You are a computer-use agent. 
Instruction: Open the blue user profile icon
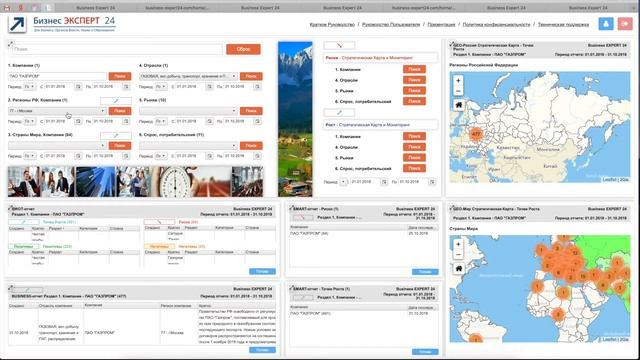click(x=606, y=24)
